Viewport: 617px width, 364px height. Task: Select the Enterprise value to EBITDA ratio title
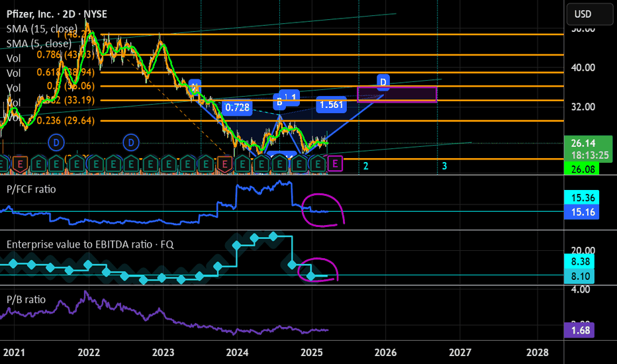click(x=90, y=244)
